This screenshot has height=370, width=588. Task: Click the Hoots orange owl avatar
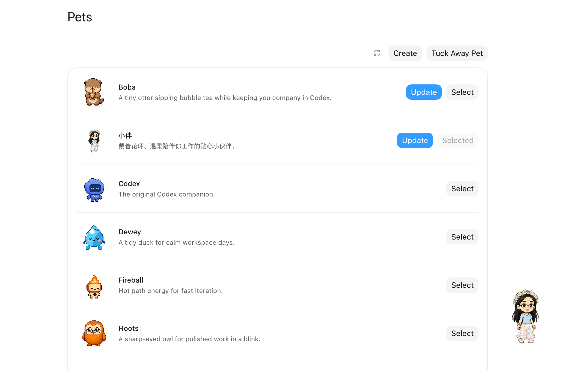(x=94, y=333)
